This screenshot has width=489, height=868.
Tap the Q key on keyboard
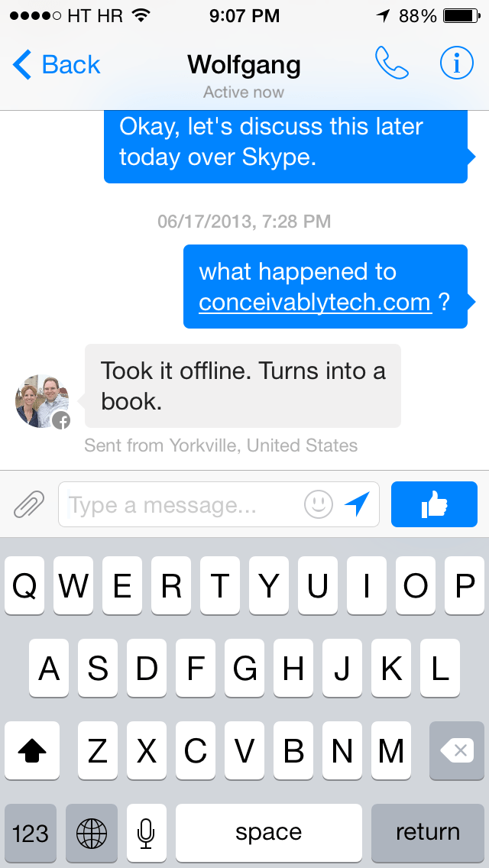pyautogui.click(x=24, y=586)
